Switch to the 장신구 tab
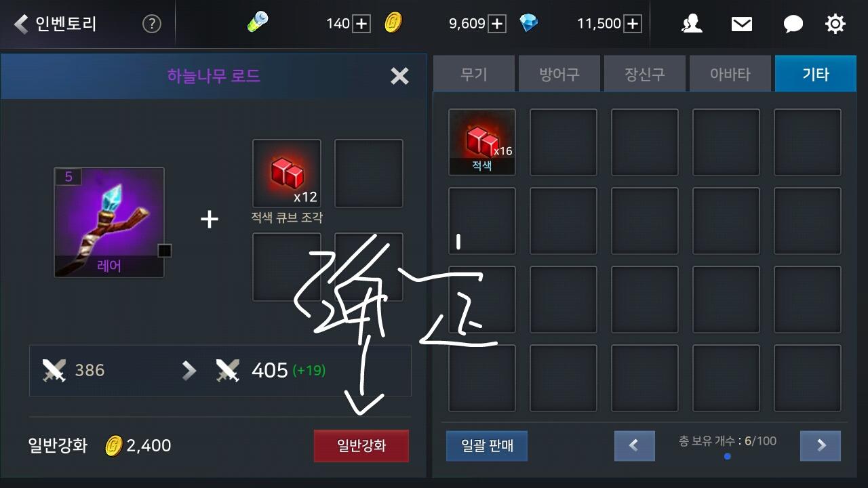The height and width of the screenshot is (488, 868). pyautogui.click(x=645, y=73)
